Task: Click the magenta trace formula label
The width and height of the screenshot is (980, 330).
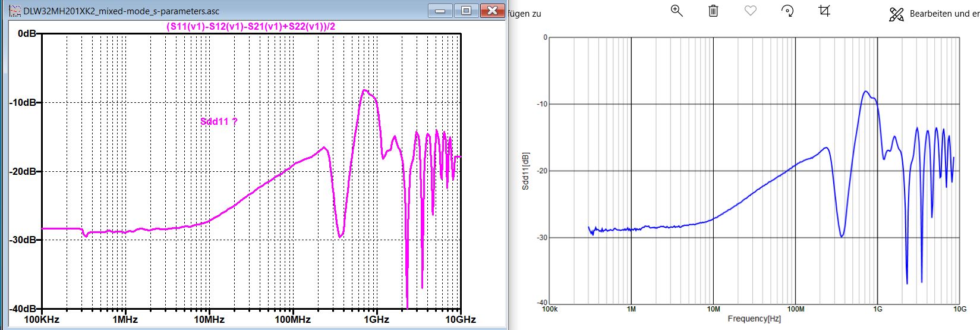Action: 251,26
